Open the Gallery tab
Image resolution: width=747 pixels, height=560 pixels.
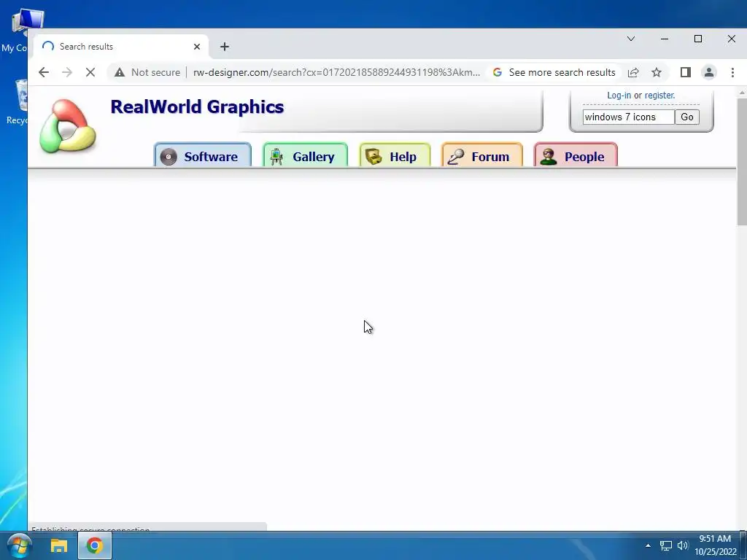click(x=306, y=155)
